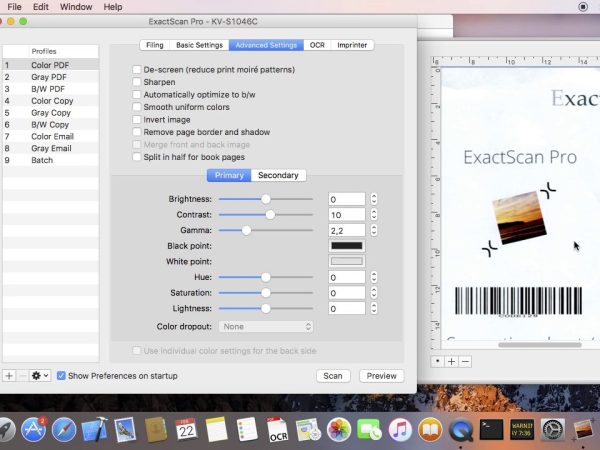Open App Store from the dock
The height and width of the screenshot is (450, 600).
pos(34,429)
